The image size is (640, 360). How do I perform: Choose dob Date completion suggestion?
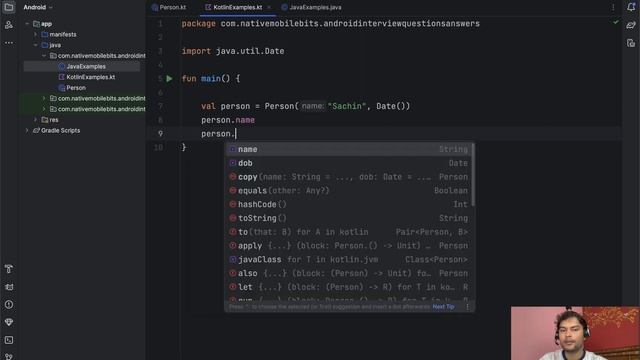point(349,163)
